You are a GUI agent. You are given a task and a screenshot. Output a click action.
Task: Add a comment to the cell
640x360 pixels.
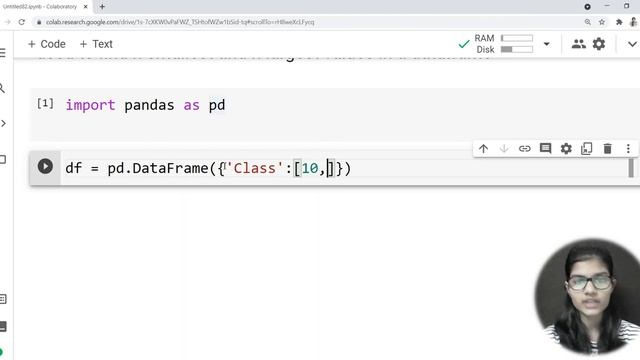(x=545, y=149)
